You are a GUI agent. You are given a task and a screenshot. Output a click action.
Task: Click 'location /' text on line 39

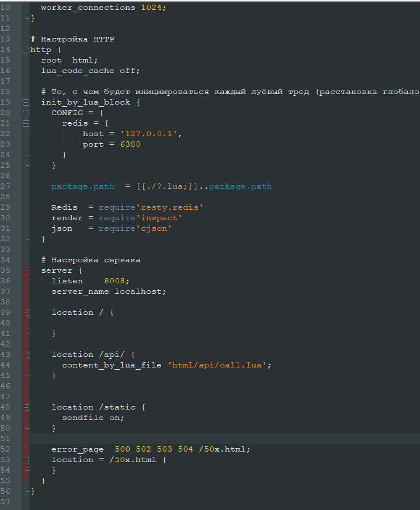click(78, 313)
